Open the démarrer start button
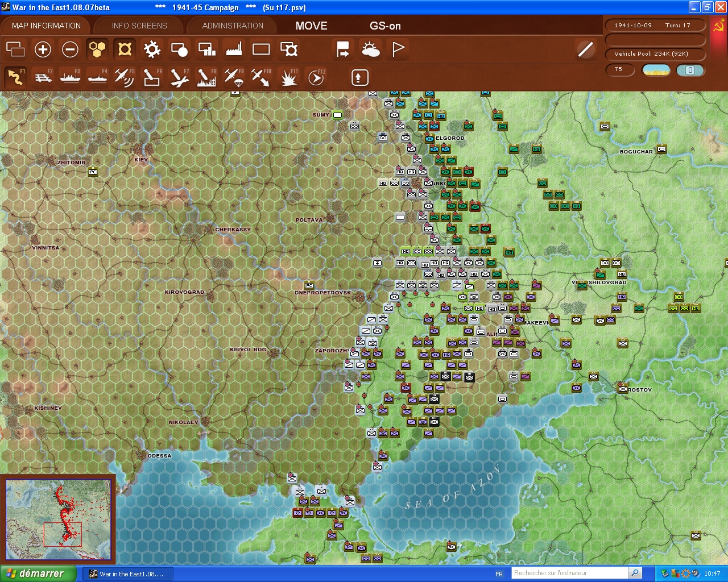728x582 pixels. pos(38,573)
